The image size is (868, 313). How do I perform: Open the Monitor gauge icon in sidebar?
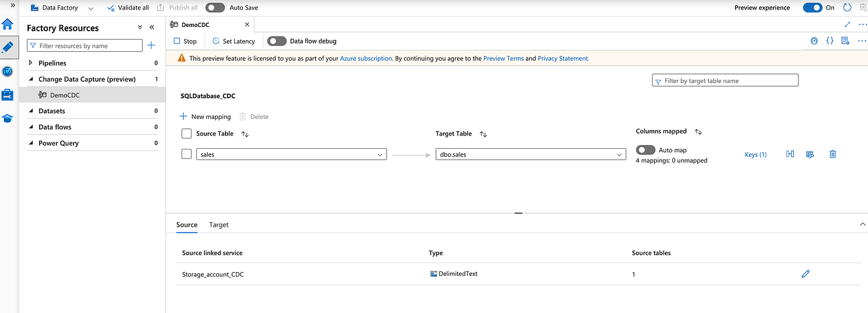[x=8, y=72]
